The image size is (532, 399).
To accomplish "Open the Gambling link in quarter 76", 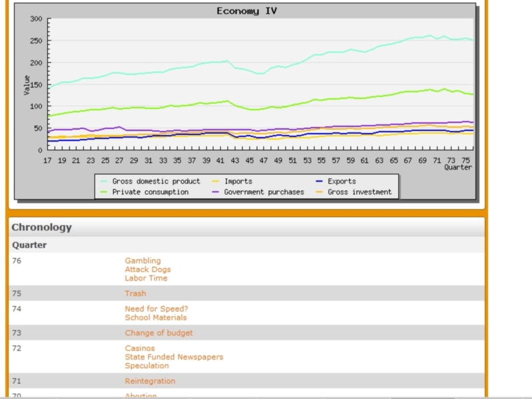I will pos(142,261).
